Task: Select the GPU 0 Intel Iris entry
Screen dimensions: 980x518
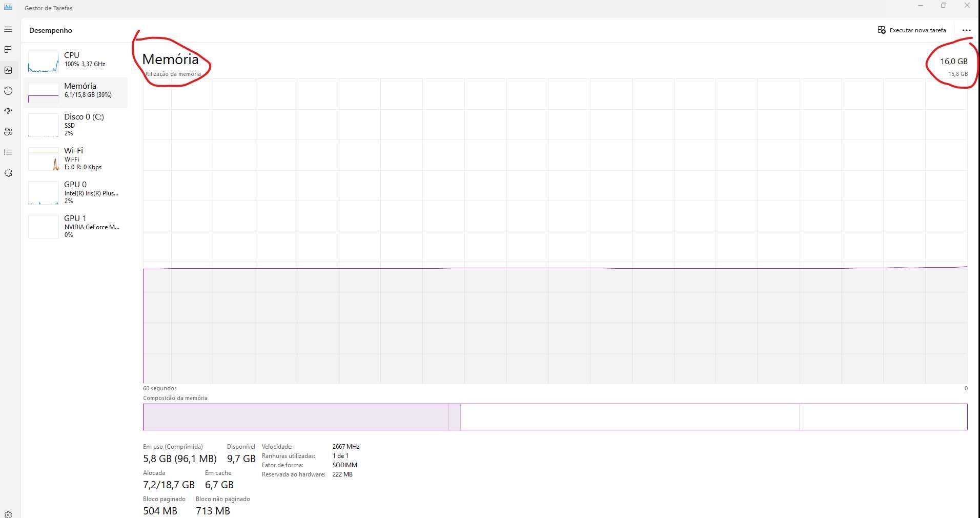Action: (x=76, y=192)
